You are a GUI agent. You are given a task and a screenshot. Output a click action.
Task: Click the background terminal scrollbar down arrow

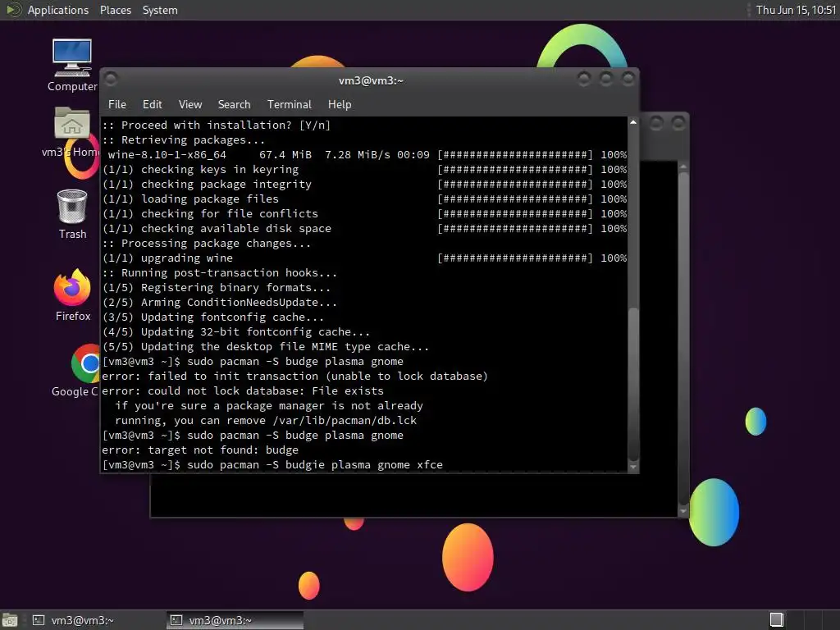coord(683,511)
